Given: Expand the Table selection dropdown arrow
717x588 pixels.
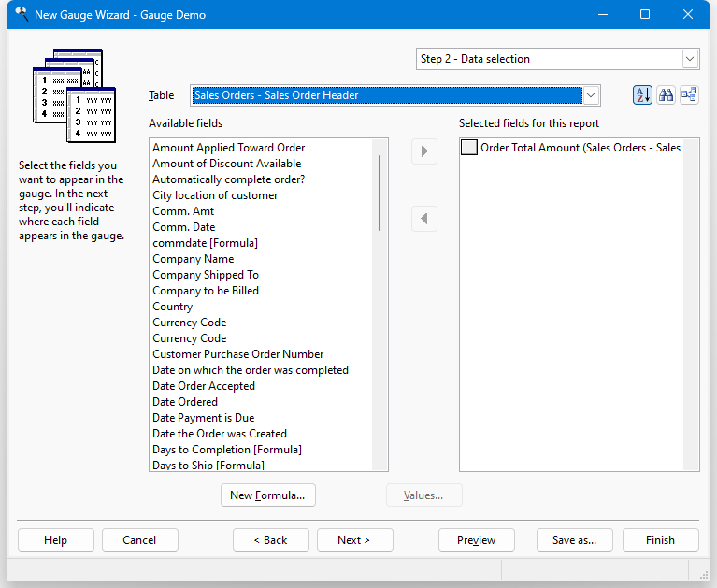Looking at the screenshot, I should [x=591, y=94].
